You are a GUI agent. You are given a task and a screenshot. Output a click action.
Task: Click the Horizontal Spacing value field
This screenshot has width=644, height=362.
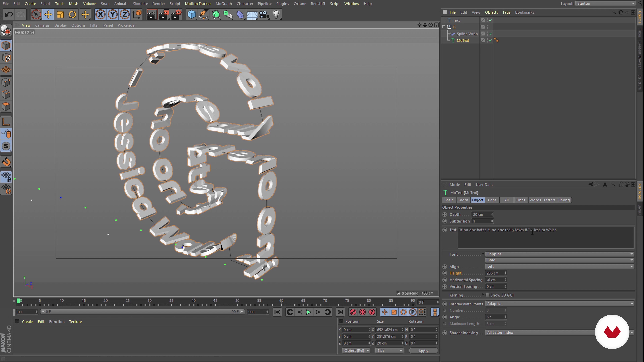point(494,280)
